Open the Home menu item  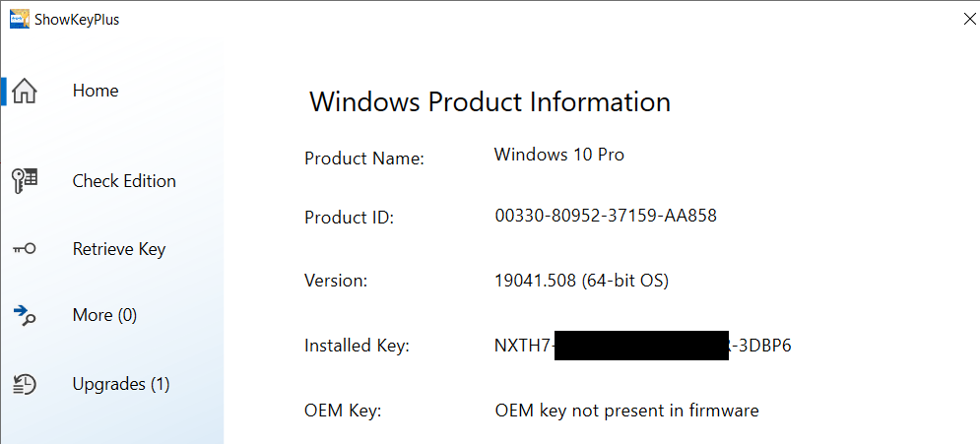[96, 91]
